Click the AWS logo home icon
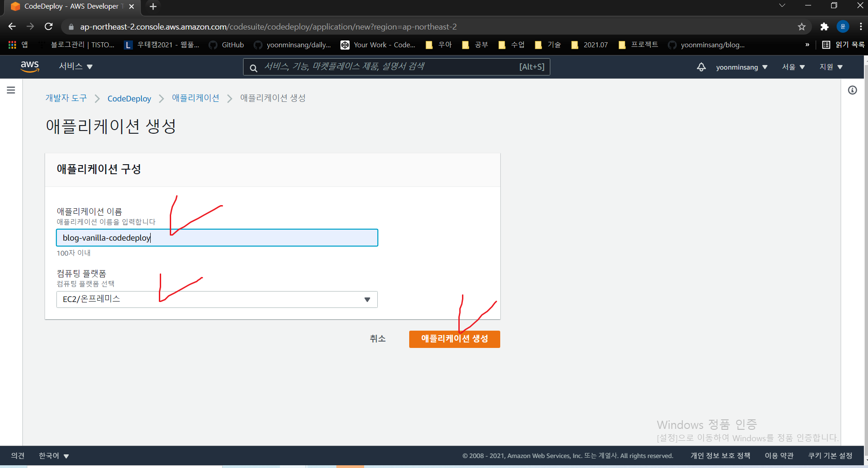Screen dimensions: 868x468 (x=30, y=66)
